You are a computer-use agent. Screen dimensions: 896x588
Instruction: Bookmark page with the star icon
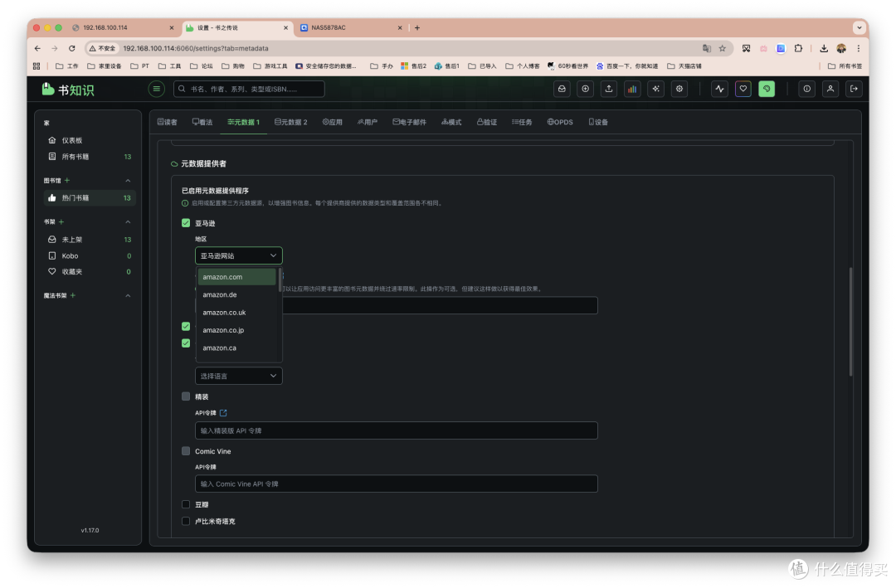[723, 49]
